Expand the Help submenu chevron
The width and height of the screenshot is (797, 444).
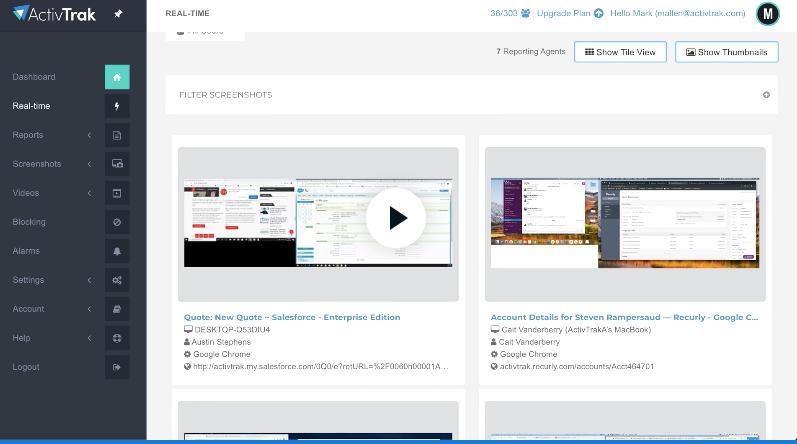point(89,338)
